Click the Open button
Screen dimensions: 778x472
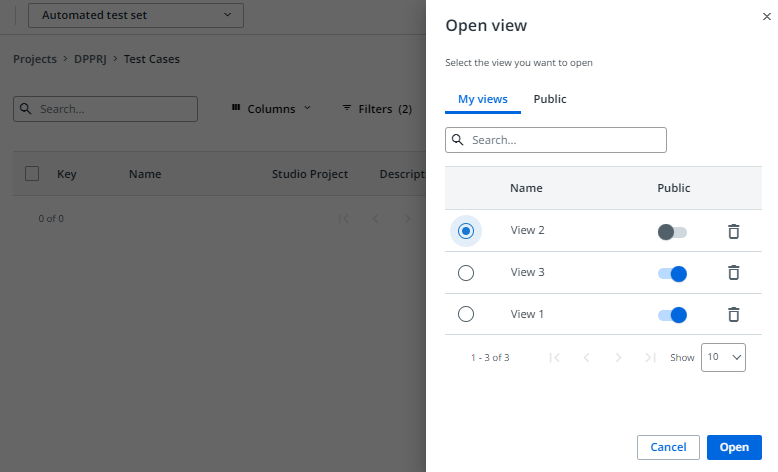(734, 447)
